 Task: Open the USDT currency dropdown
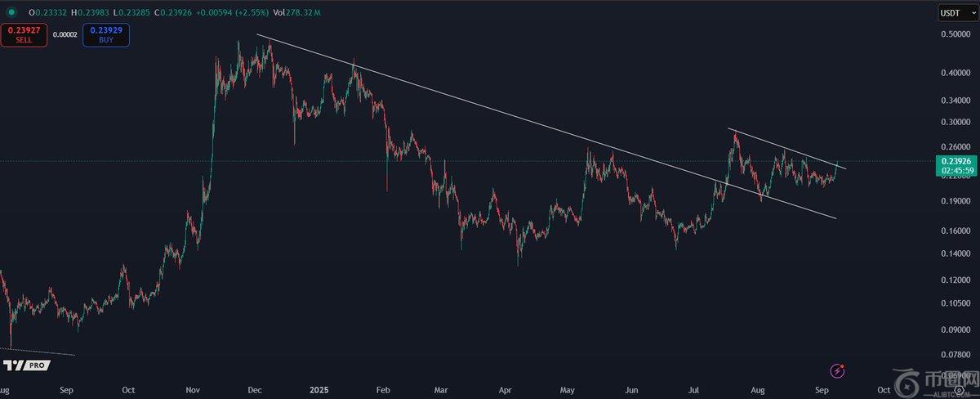(950, 13)
